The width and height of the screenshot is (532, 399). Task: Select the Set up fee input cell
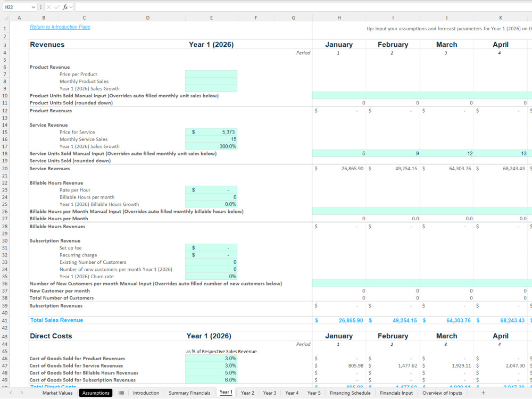pos(211,248)
